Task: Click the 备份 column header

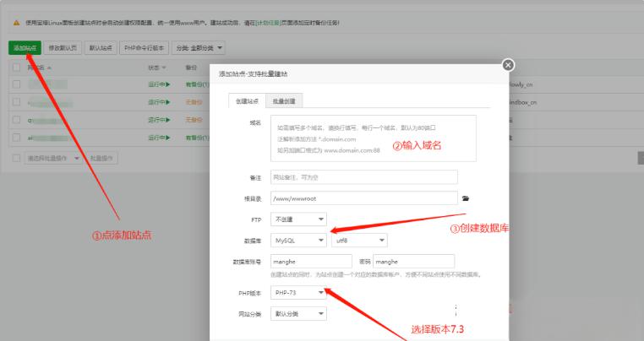Action: pos(191,68)
